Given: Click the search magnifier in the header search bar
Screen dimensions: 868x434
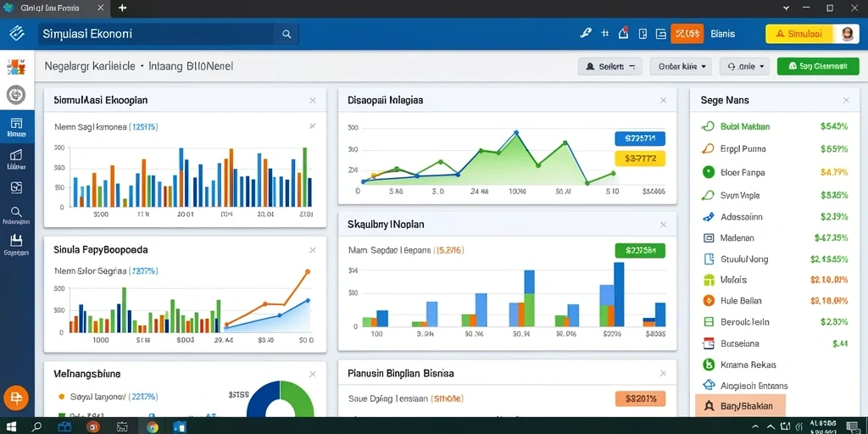Looking at the screenshot, I should click(x=287, y=34).
